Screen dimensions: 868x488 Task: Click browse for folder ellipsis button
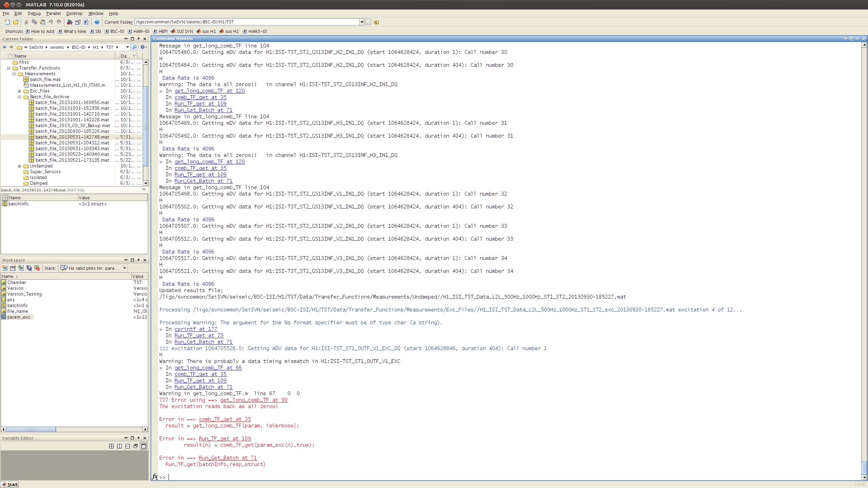[x=368, y=22]
